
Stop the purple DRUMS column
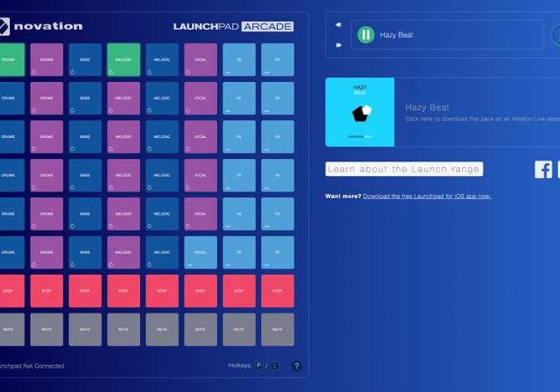tap(46, 291)
